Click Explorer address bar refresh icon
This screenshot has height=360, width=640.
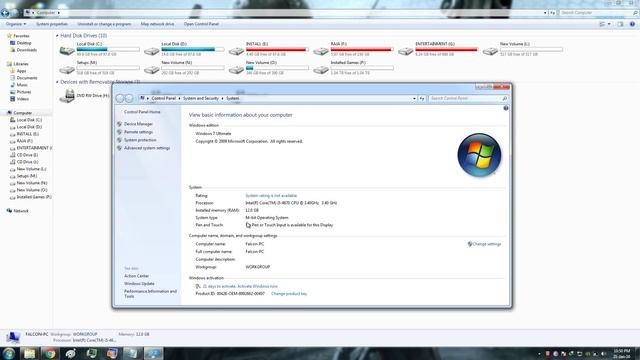(552, 13)
